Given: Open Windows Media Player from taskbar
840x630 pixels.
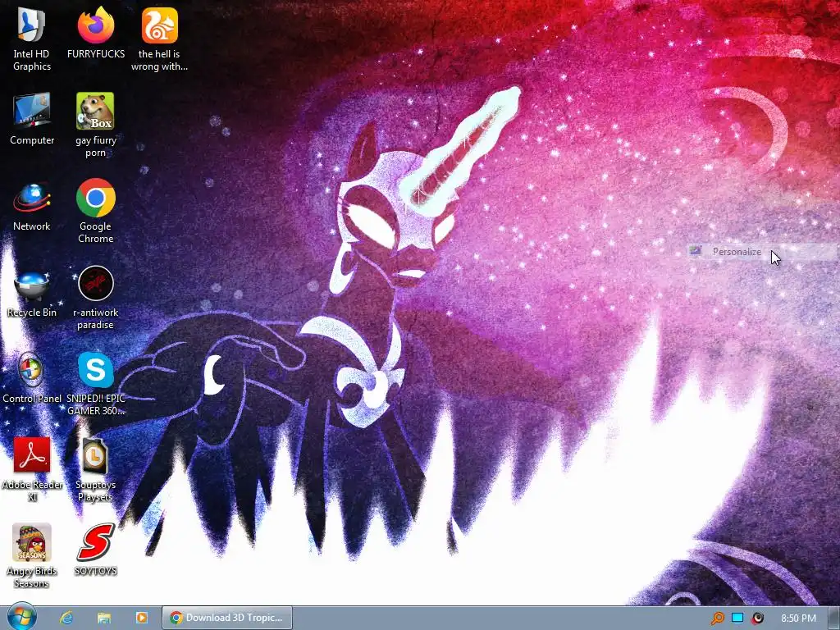Looking at the screenshot, I should pyautogui.click(x=141, y=618).
